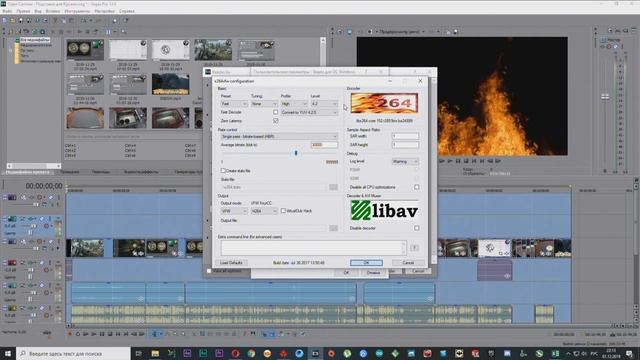Click the SAR width input field

coord(405,136)
